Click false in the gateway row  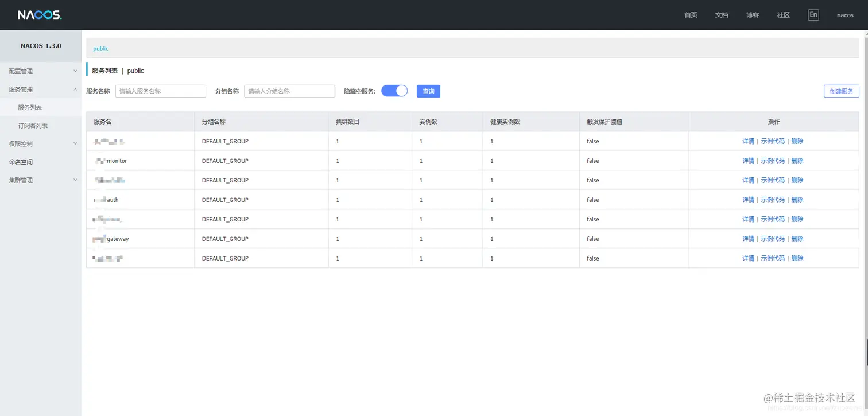593,239
